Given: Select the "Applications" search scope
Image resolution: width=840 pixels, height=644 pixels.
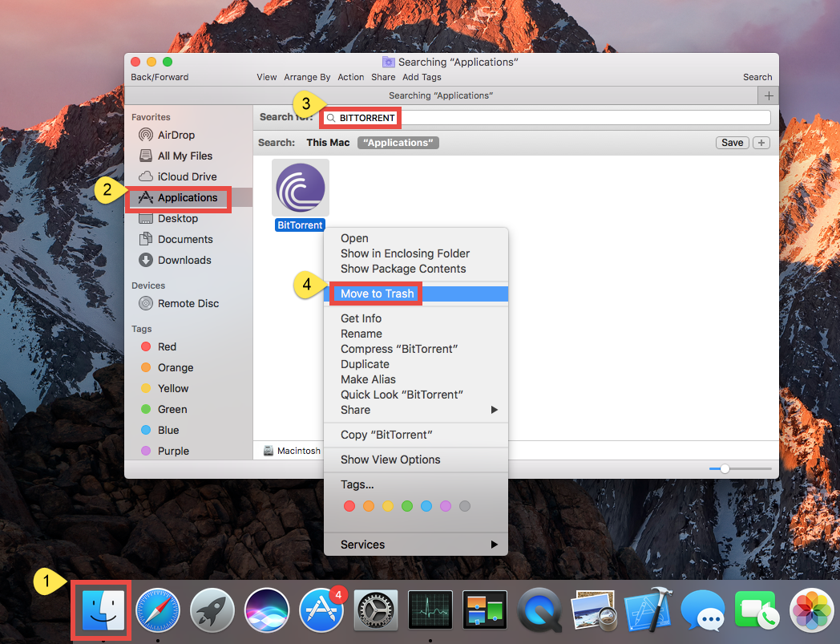Looking at the screenshot, I should coord(398,142).
